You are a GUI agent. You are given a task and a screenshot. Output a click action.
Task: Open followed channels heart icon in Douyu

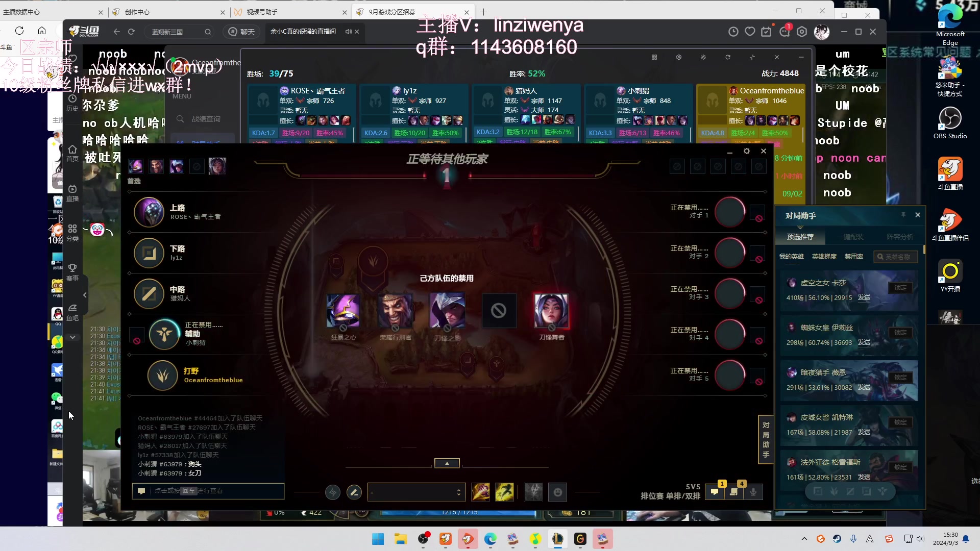[x=750, y=32]
